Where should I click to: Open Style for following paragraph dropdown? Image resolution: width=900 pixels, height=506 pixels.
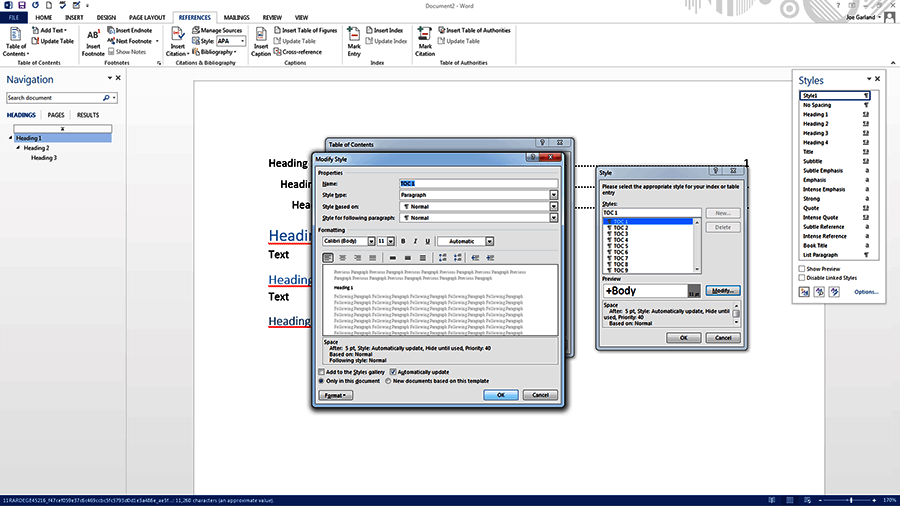553,218
